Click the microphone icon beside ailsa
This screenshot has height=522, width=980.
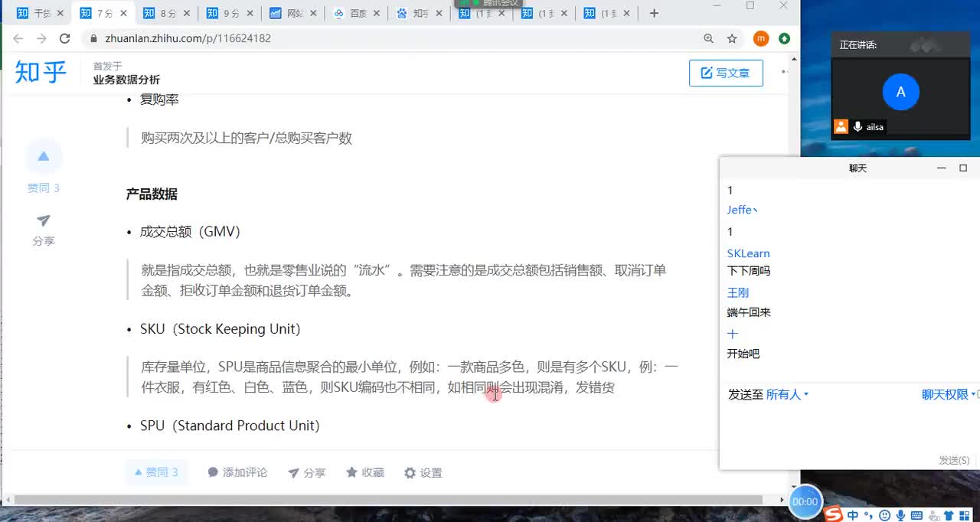tap(858, 127)
